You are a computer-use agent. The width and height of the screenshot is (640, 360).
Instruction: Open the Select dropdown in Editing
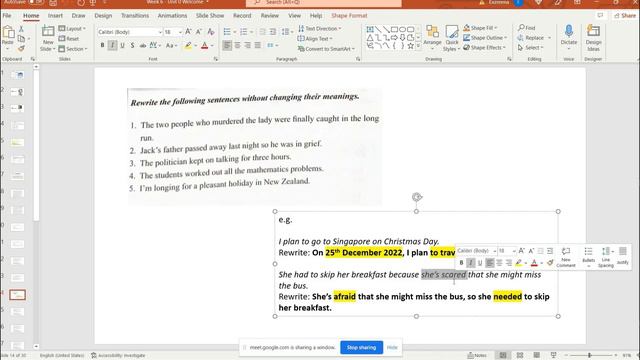pyautogui.click(x=530, y=47)
